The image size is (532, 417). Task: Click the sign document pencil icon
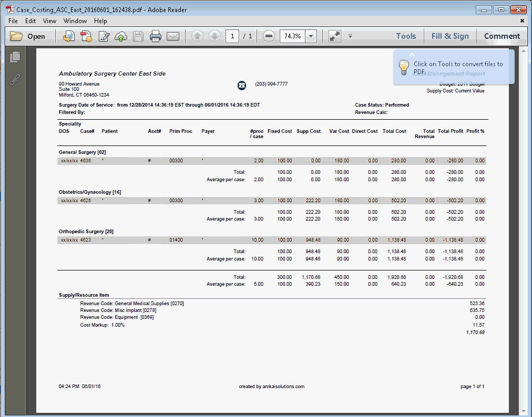click(104, 36)
